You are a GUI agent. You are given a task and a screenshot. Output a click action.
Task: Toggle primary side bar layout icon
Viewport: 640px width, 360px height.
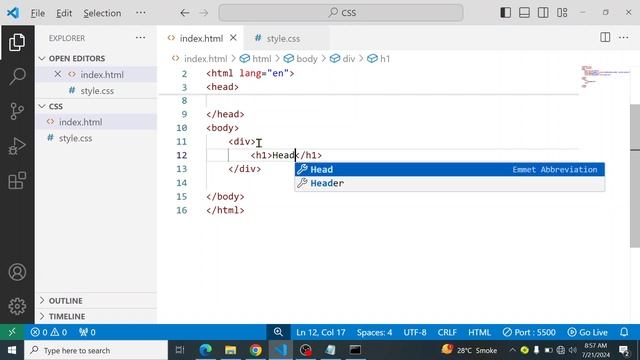coord(505,13)
